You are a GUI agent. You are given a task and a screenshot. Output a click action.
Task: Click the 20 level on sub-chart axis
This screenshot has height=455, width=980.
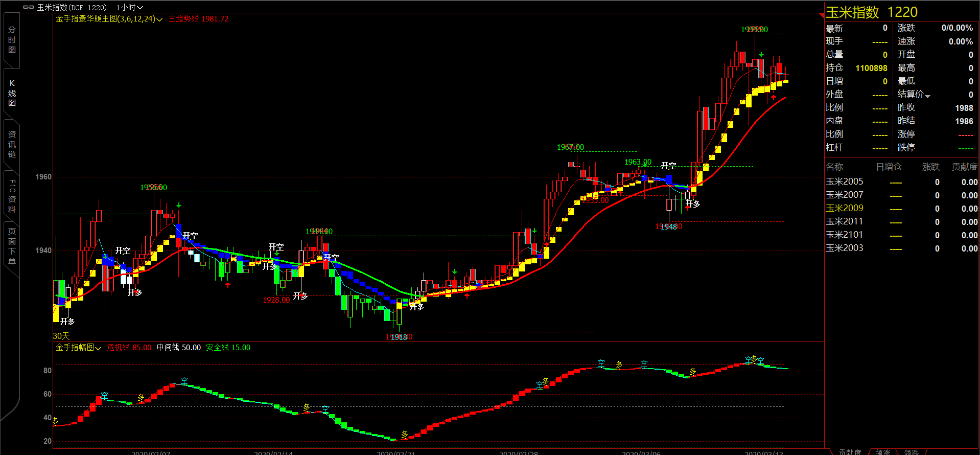point(48,441)
